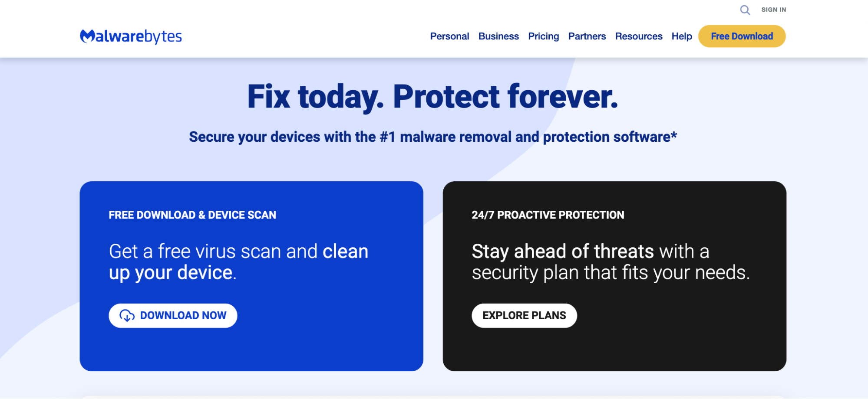The width and height of the screenshot is (868, 399).
Task: Expand the Partners dropdown
Action: (x=587, y=36)
